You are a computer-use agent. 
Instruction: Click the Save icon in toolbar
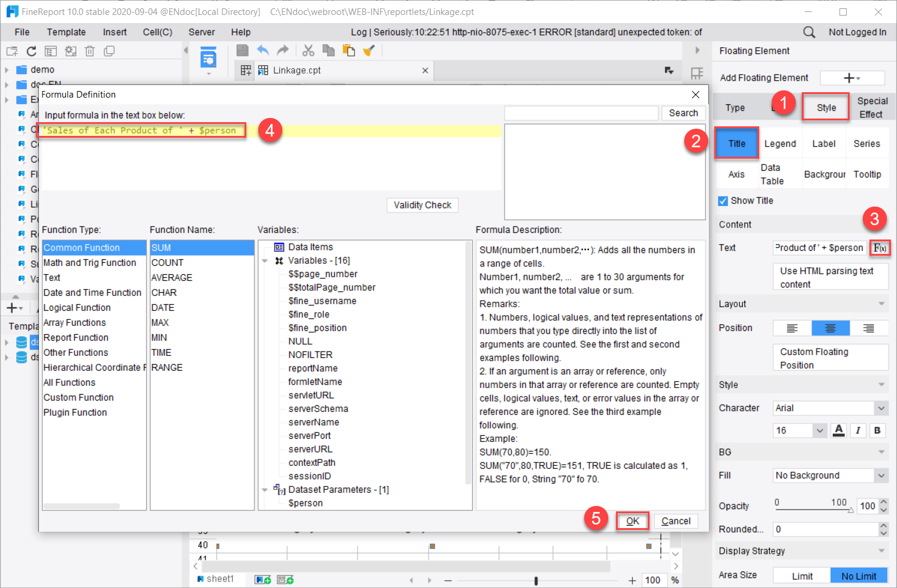[242, 51]
